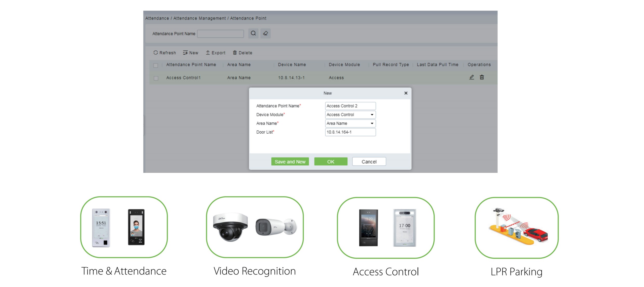Click the edit pencil for Access Control1
Image resolution: width=644 pixels, height=287 pixels.
[472, 77]
